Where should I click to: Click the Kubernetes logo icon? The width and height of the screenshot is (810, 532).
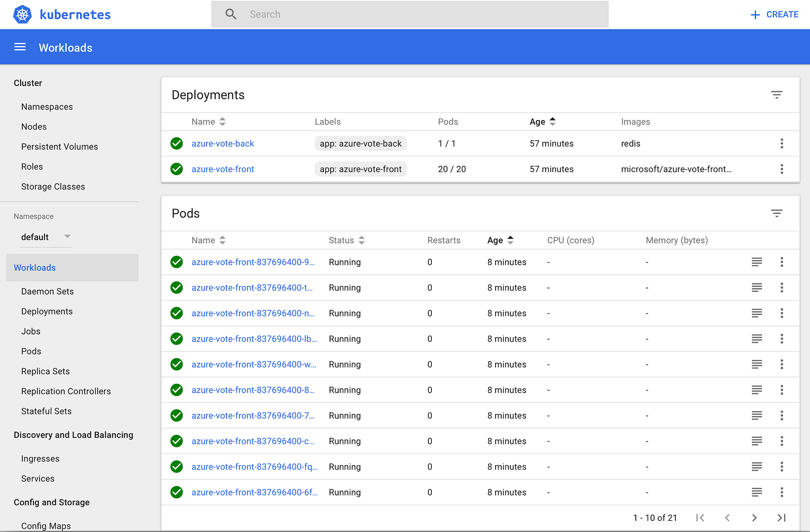[22, 15]
